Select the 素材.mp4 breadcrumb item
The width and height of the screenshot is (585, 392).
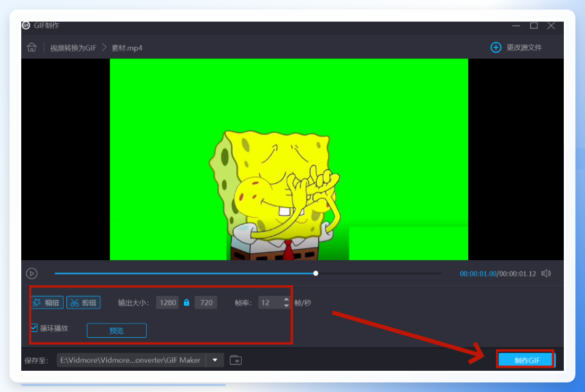(x=127, y=48)
